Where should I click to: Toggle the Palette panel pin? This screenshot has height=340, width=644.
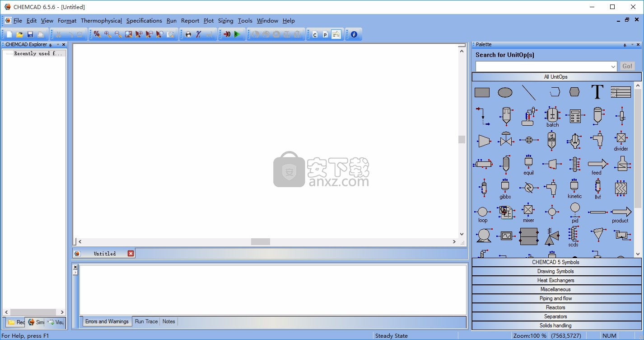(625, 45)
